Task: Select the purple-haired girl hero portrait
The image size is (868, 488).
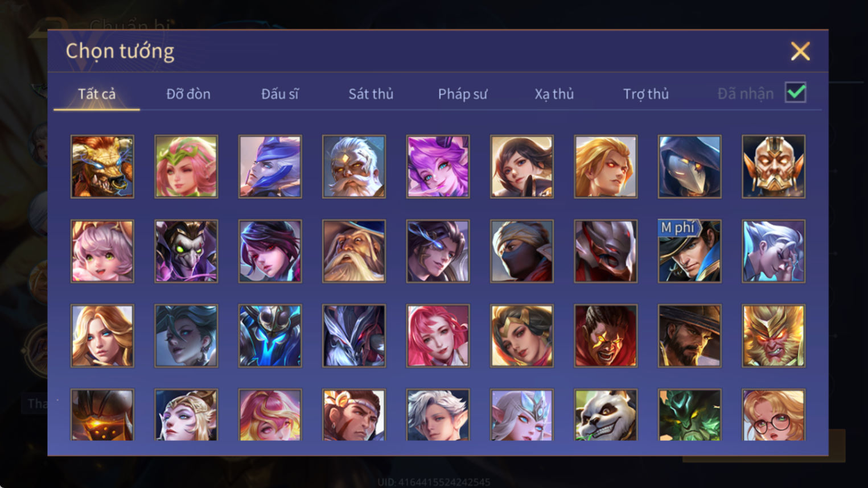Action: point(438,167)
